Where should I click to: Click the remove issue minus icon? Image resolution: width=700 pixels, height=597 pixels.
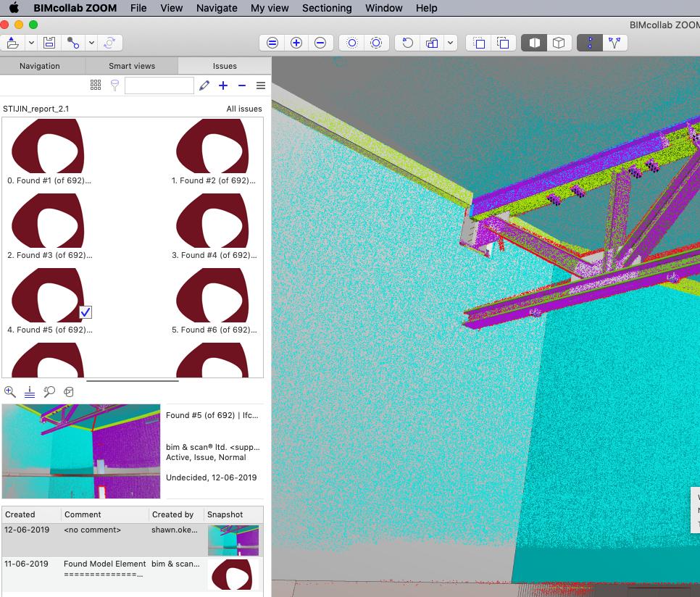tap(242, 85)
